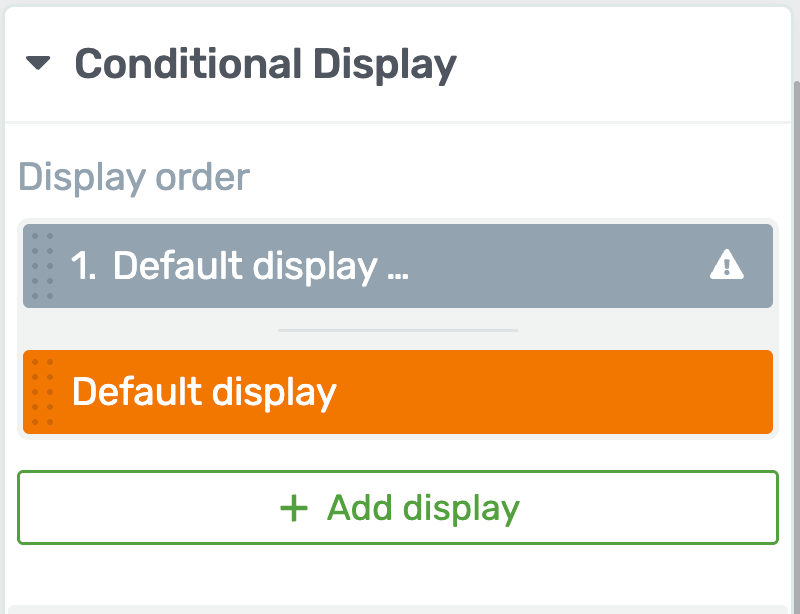Screen dimensions: 800x614
Task: Click the green plus icon before Add display
Action: pos(294,508)
